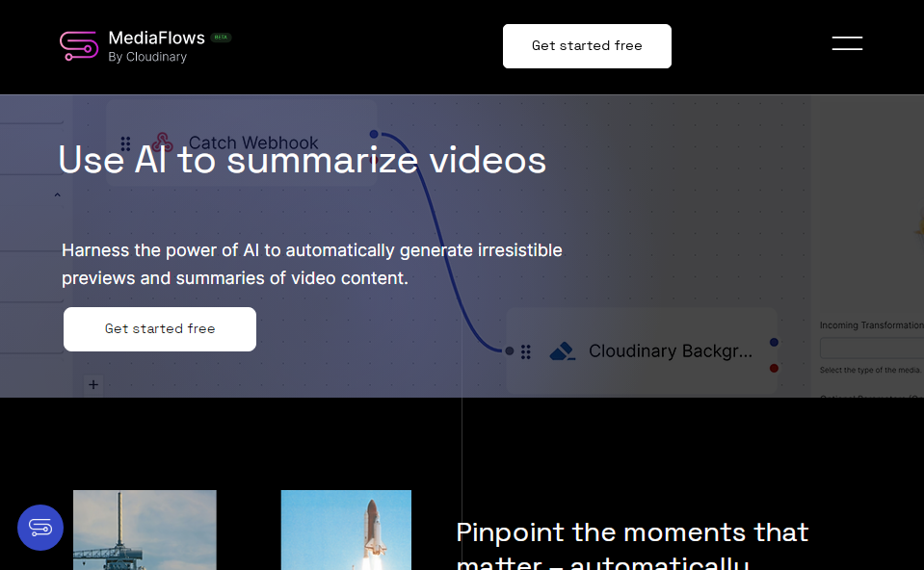Open the hamburger navigation menu
The image size is (924, 570).
tap(847, 43)
